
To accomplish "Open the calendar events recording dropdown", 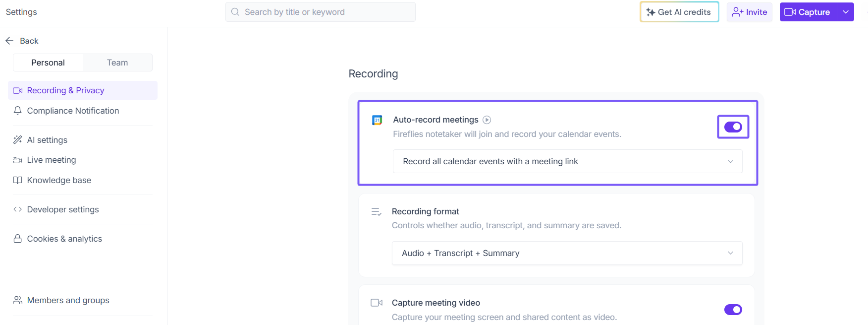I will point(567,161).
